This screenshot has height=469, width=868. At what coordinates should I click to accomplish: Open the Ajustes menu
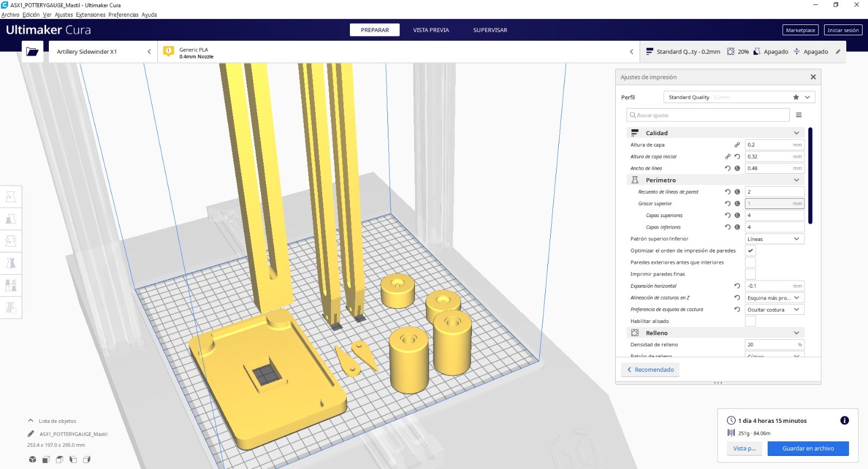pos(63,15)
